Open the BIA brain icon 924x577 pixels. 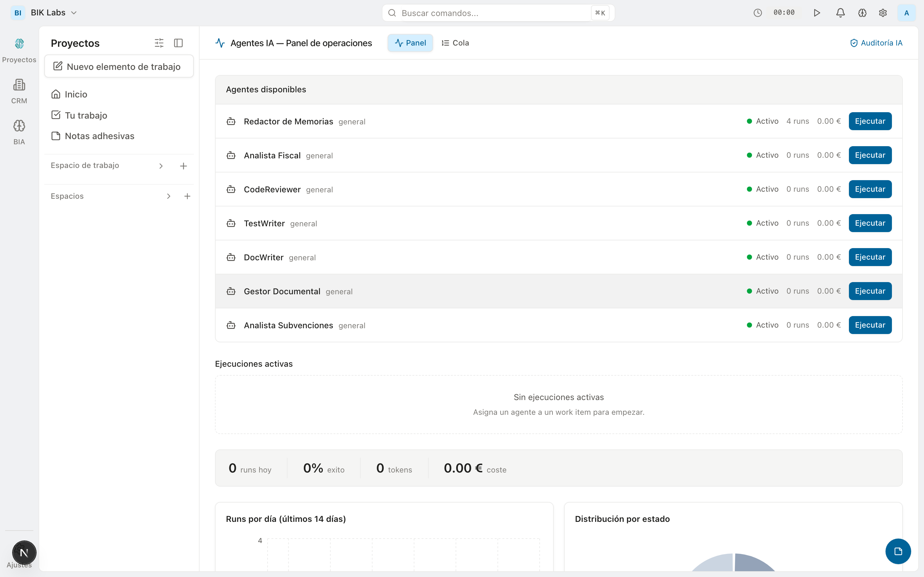pos(19,132)
